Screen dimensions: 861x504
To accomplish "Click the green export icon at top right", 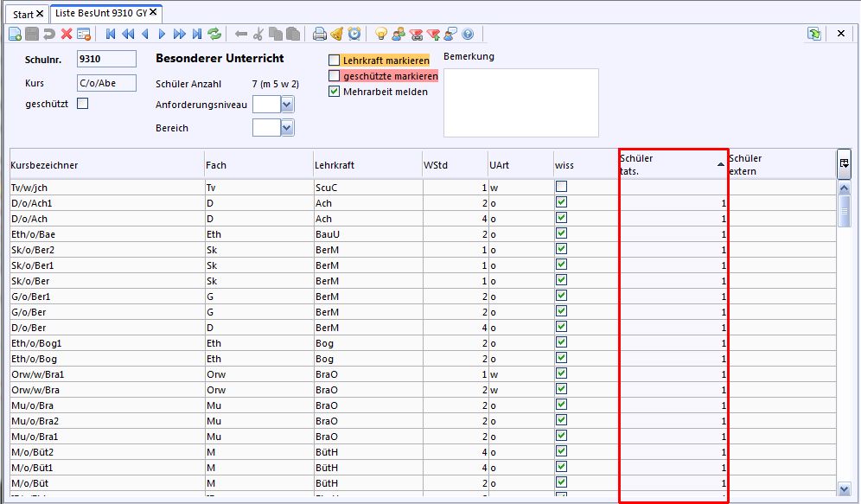I will [x=813, y=34].
